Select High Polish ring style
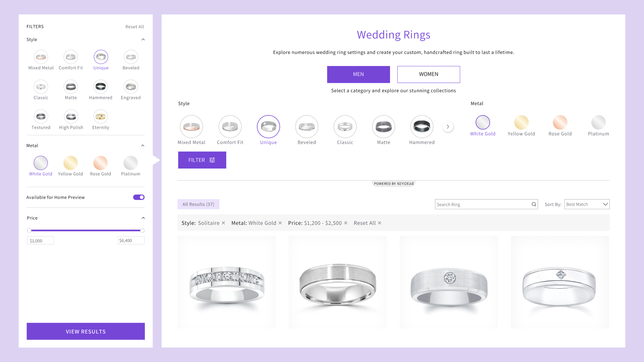The width and height of the screenshot is (644, 362). click(x=71, y=117)
